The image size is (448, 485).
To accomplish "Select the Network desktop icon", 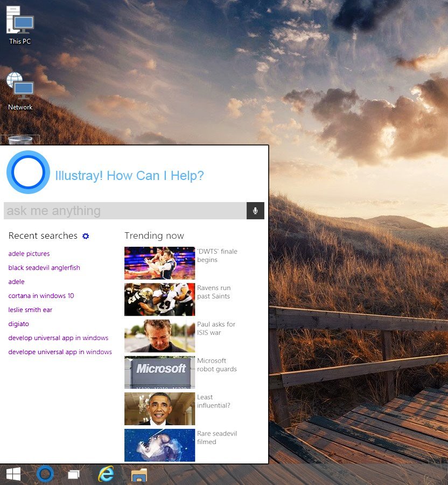I will click(x=20, y=91).
